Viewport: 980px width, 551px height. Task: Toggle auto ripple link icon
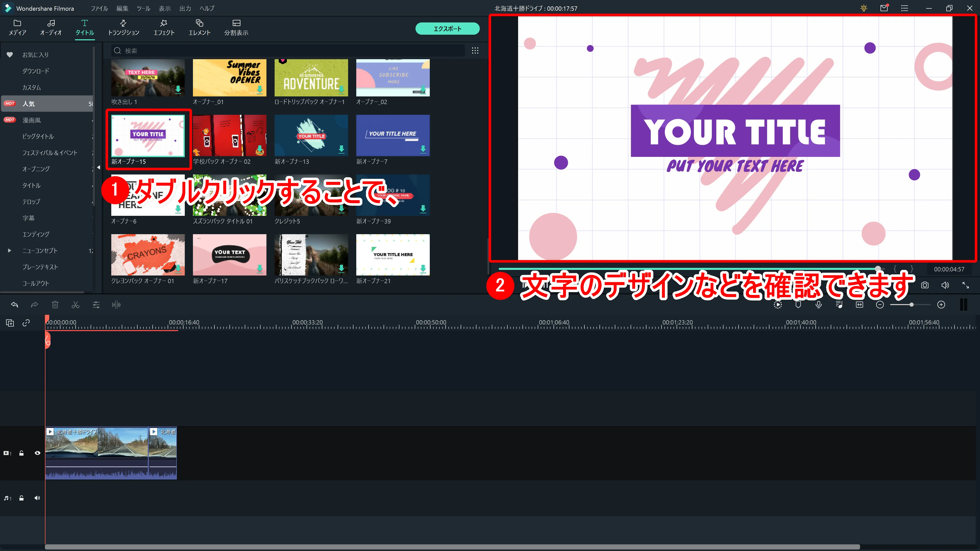coord(26,323)
